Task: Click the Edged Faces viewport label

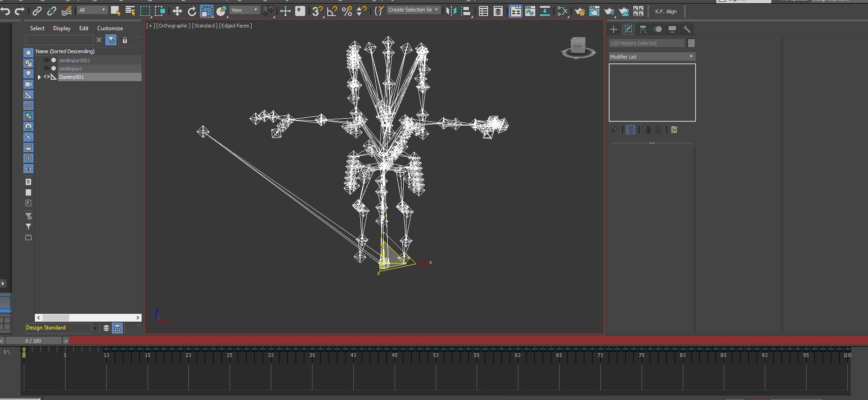Action: 236,26
